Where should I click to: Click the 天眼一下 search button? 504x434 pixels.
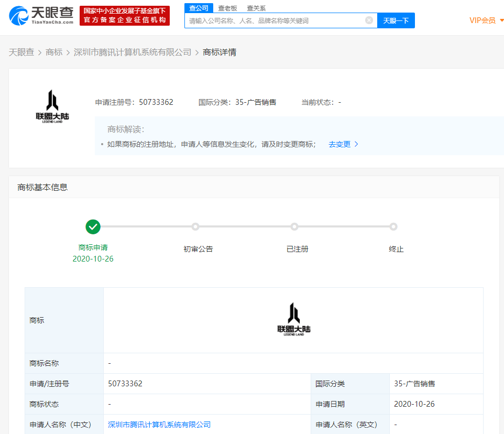(396, 20)
